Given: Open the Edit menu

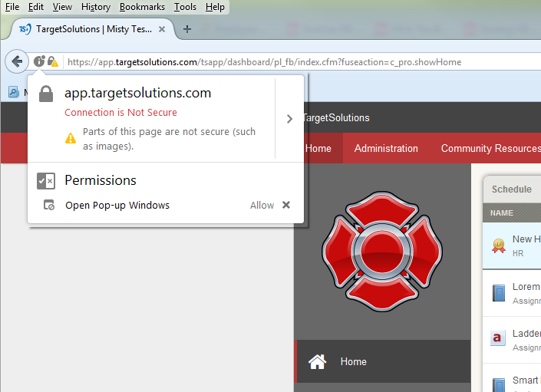Looking at the screenshot, I should click(x=36, y=7).
